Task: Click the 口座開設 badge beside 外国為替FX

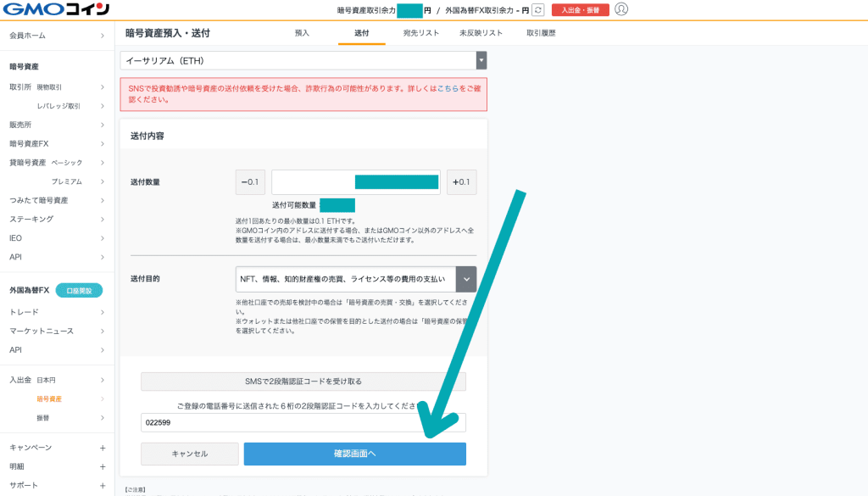Action: (x=79, y=291)
